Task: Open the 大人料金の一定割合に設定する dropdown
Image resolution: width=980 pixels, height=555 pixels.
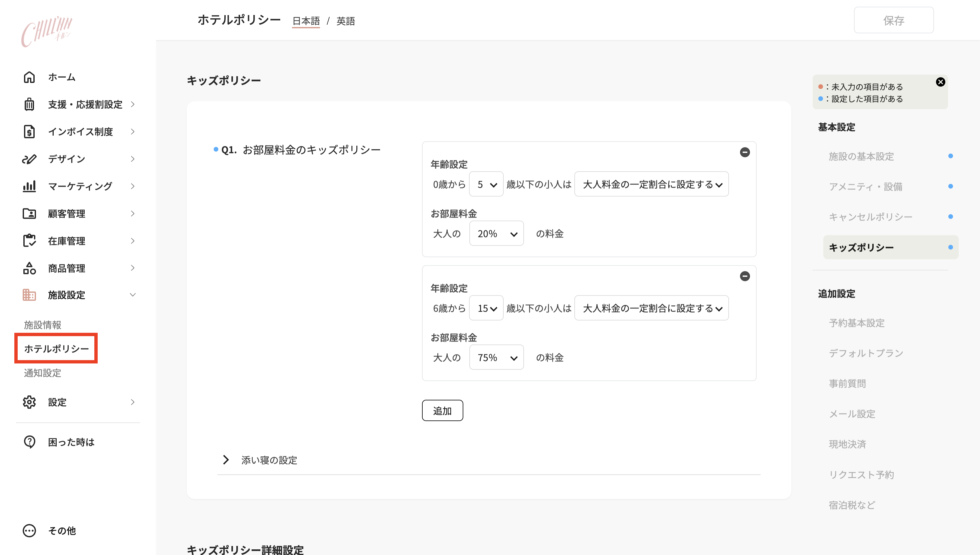Action: 651,184
